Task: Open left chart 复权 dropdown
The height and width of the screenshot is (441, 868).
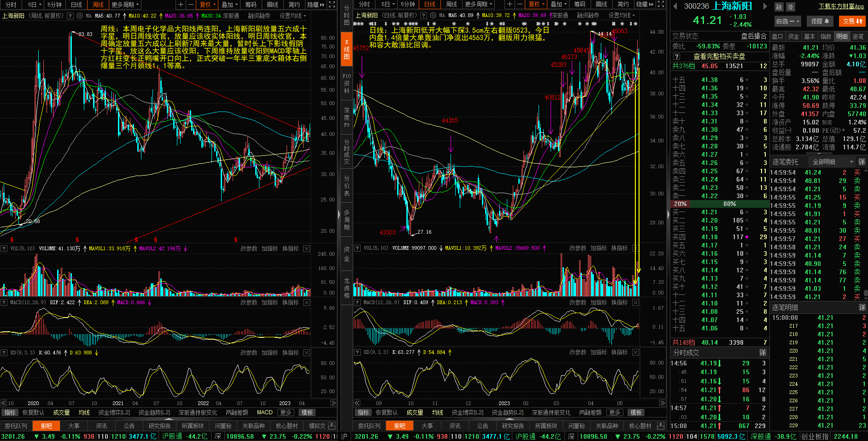Action: pos(208,5)
